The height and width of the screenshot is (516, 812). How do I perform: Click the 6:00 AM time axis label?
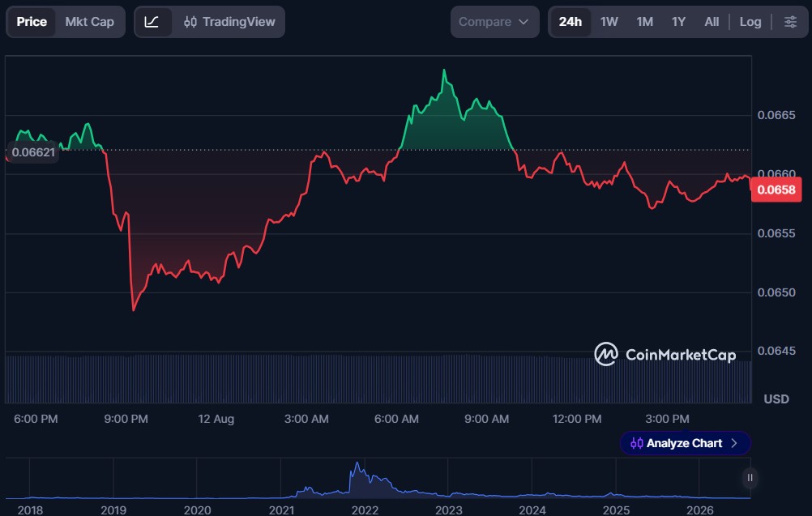click(396, 419)
